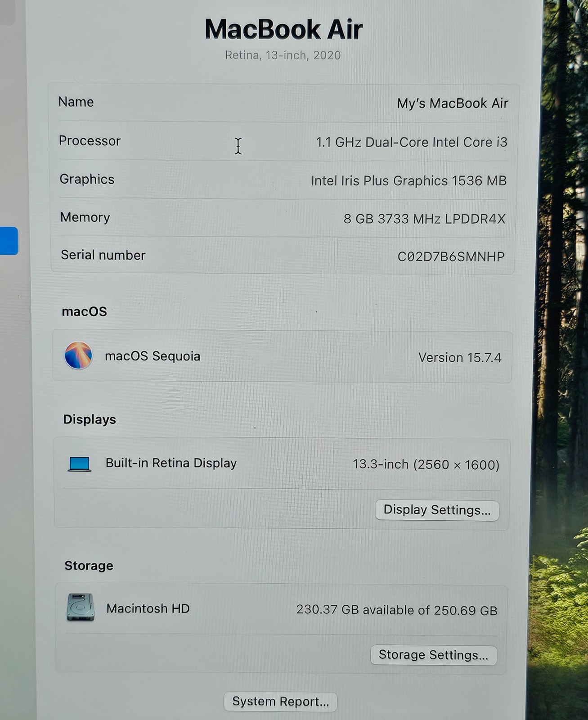
Task: Click the "Memory" row label
Action: tap(85, 217)
